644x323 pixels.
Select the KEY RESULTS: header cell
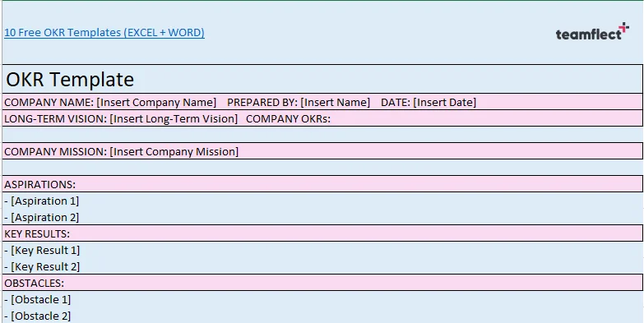point(322,233)
